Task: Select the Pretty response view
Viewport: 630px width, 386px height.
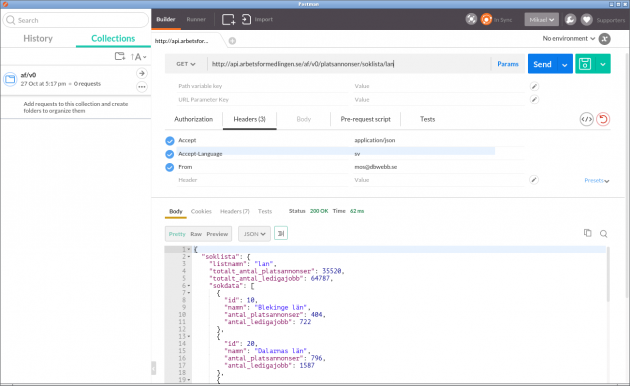Action: [x=177, y=234]
